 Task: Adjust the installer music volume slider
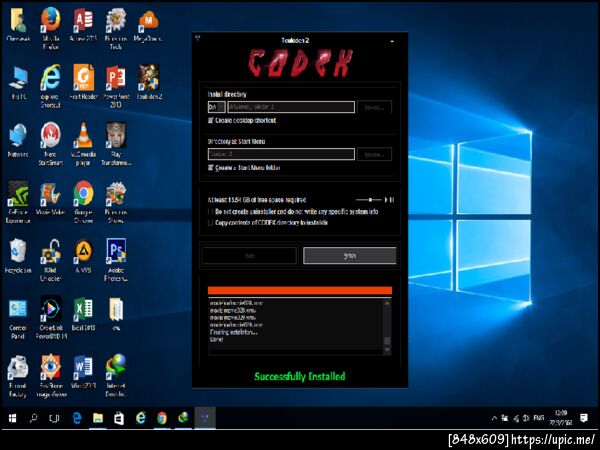368,200
